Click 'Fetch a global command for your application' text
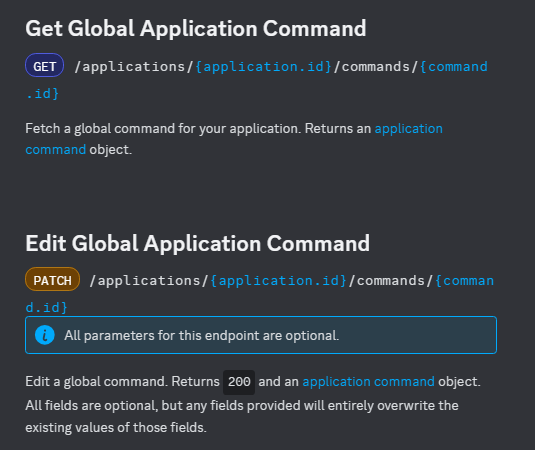This screenshot has height=450, width=535. (163, 129)
